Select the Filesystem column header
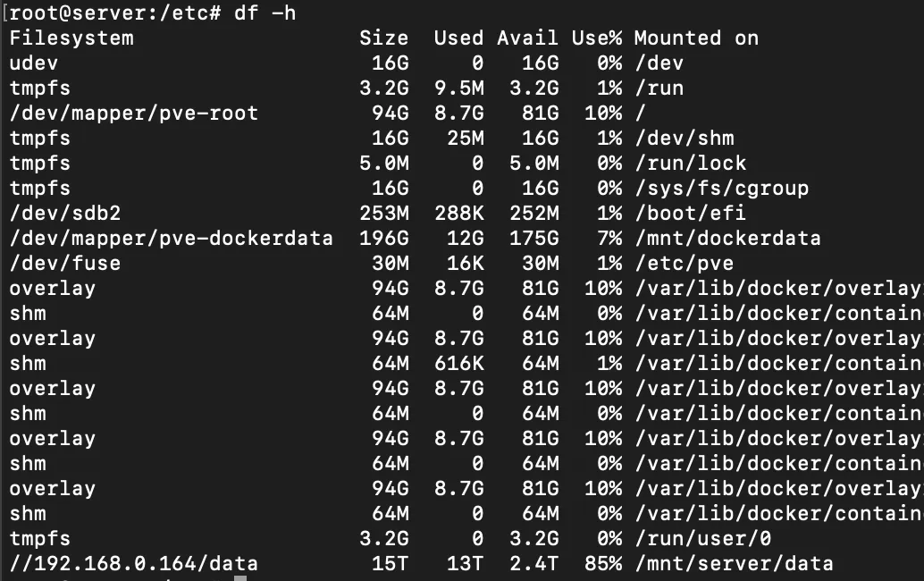The image size is (924, 581). coord(71,38)
